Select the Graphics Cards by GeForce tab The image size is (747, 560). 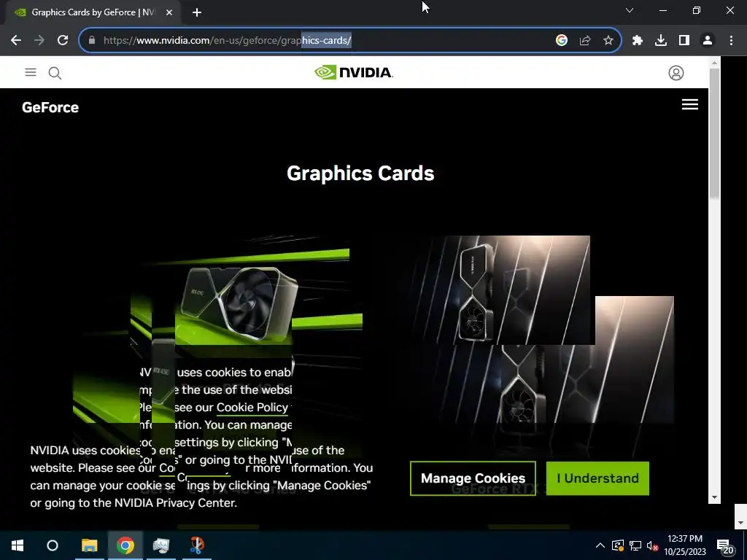93,12
